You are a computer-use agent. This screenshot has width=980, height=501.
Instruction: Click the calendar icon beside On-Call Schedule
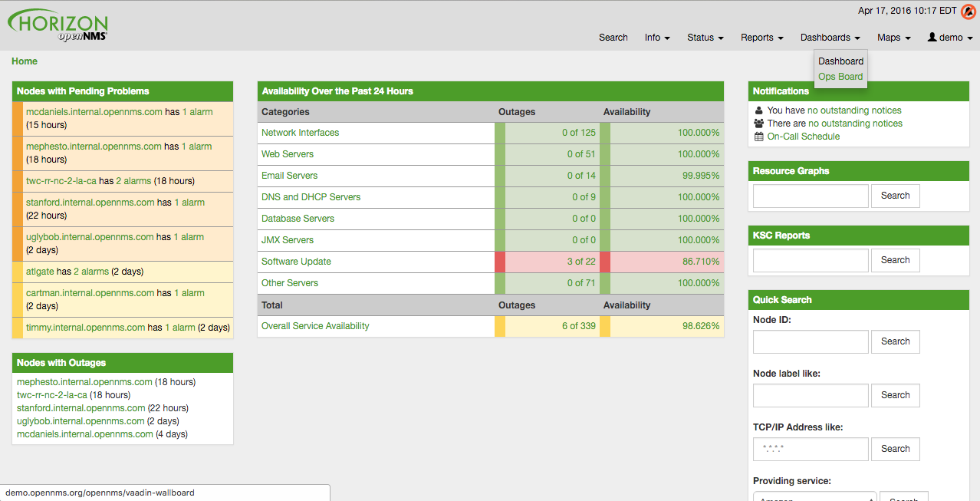click(759, 137)
